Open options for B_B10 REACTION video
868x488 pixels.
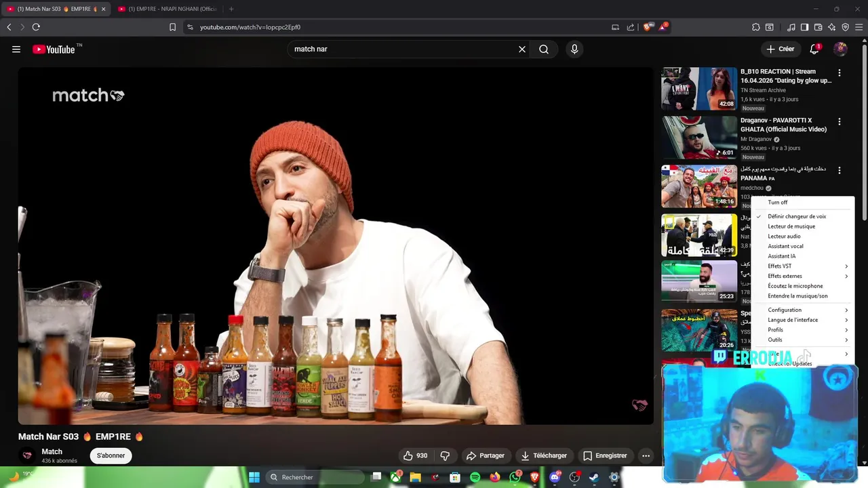click(x=840, y=73)
